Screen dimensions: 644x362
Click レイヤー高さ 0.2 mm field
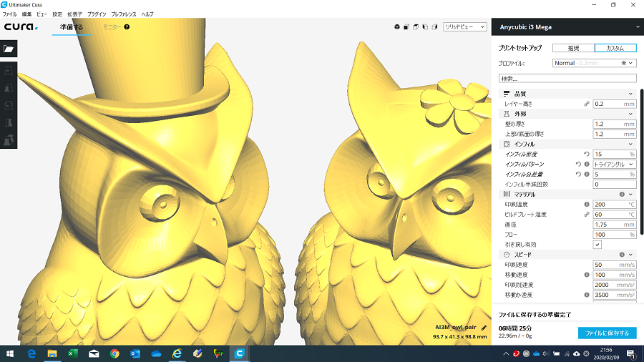pos(615,104)
